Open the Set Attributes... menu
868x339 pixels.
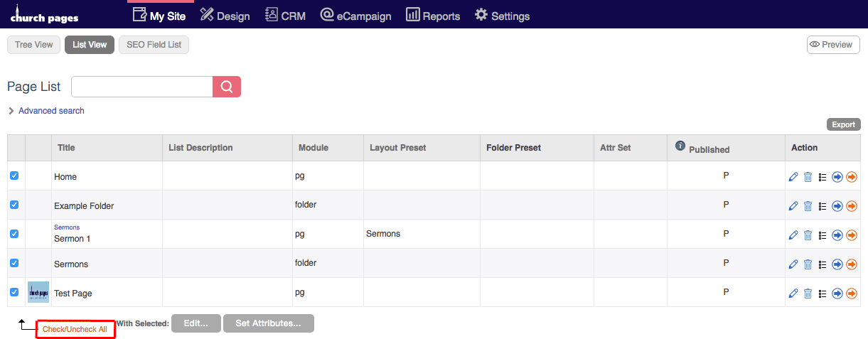[268, 323]
